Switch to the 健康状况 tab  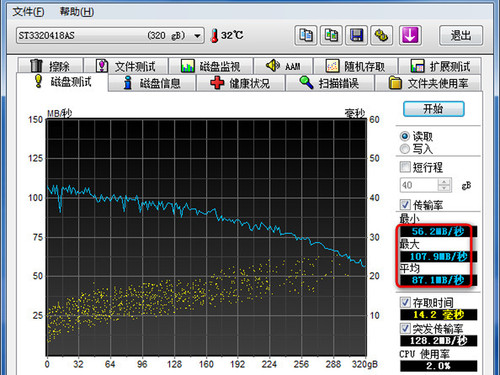point(241,83)
